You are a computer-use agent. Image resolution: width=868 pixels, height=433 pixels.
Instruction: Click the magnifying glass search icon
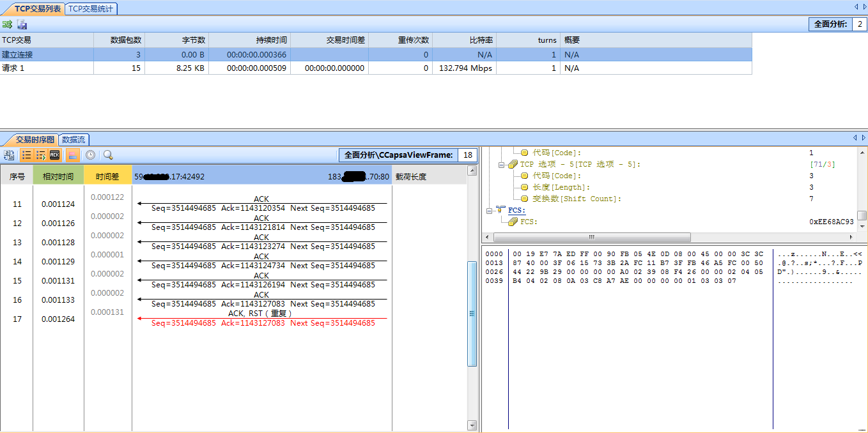click(108, 155)
